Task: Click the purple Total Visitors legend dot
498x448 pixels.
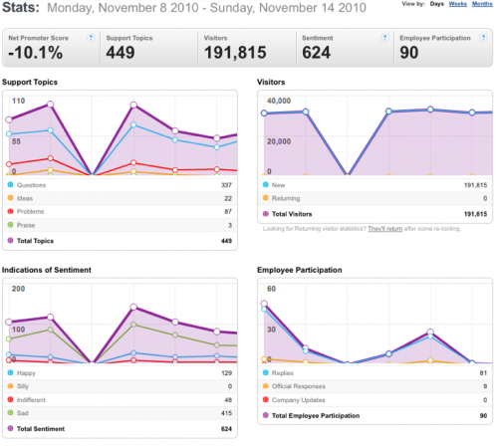Action: click(x=265, y=214)
